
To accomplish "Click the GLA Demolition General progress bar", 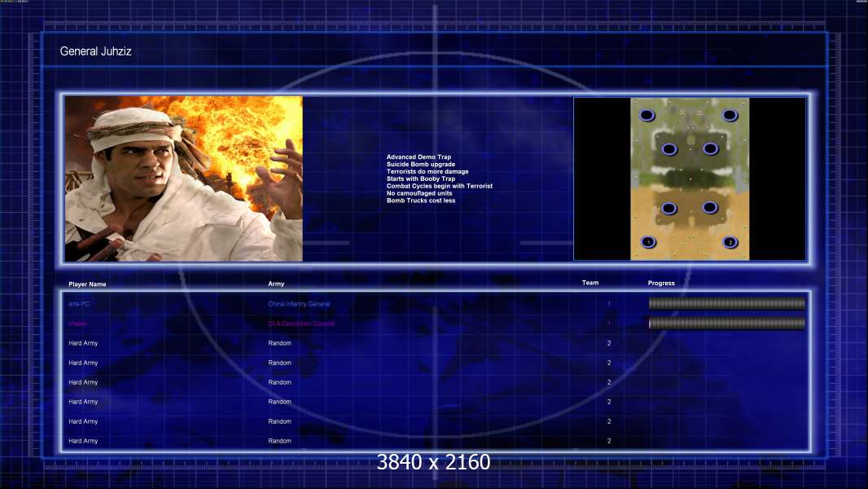I will (727, 323).
